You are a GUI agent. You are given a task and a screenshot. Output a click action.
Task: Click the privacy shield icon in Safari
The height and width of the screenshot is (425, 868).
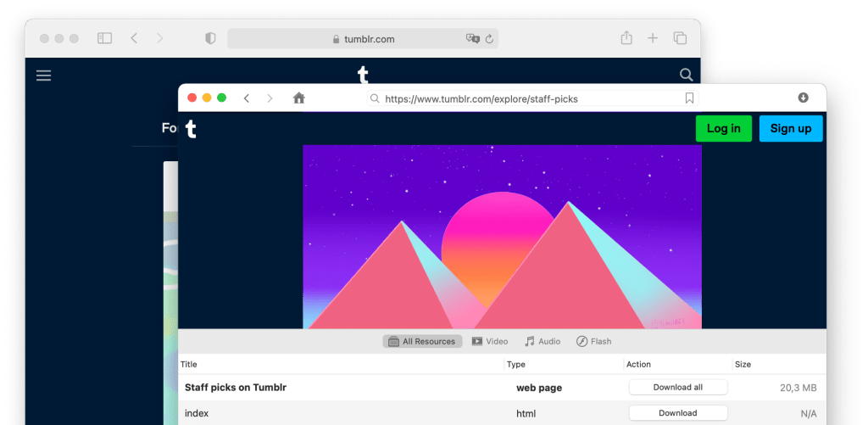[210, 38]
